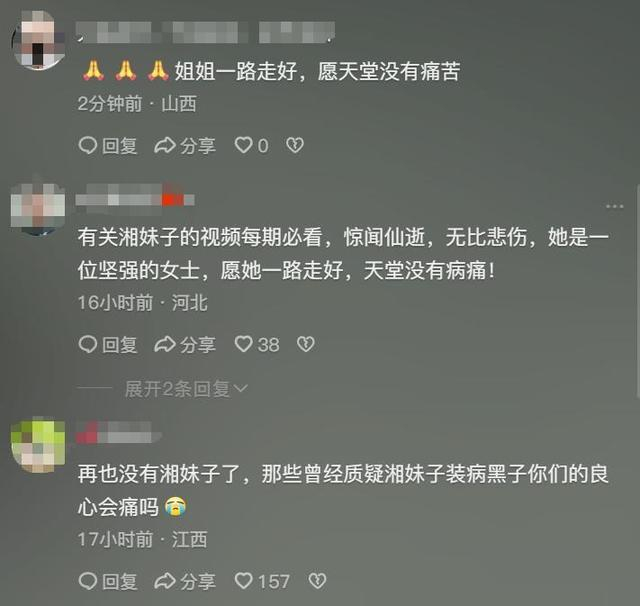Open the blurred username of first commenter

205,33
